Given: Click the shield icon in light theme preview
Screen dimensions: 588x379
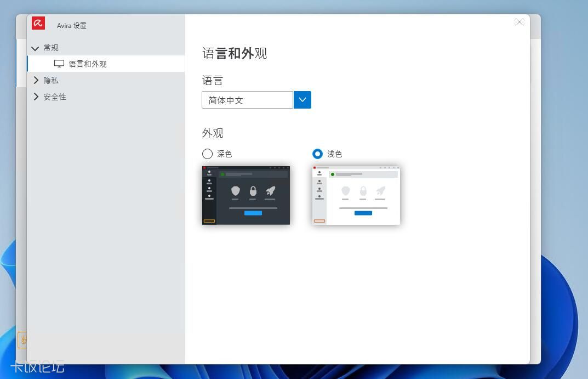Looking at the screenshot, I should coord(346,191).
